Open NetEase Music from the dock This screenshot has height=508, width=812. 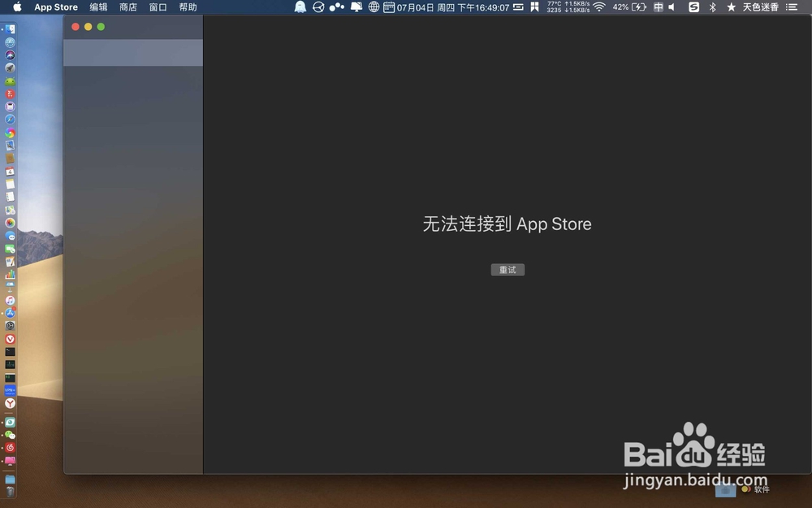[x=10, y=447]
